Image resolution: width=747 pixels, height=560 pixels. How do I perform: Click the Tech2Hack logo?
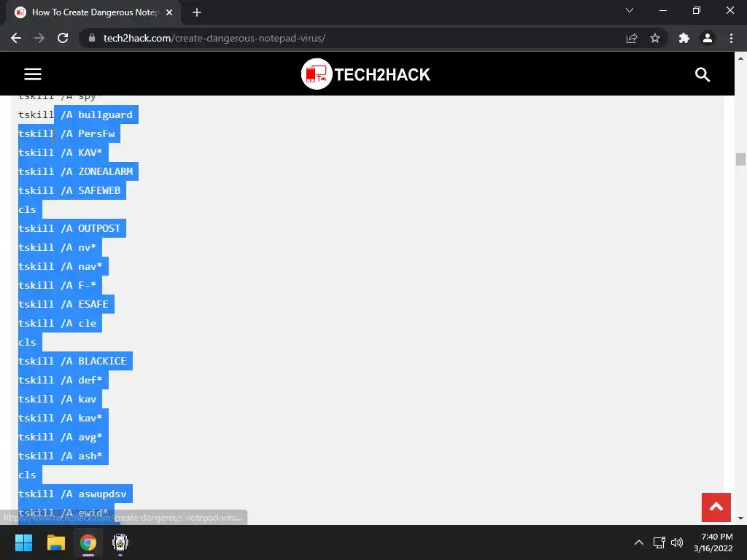tap(366, 74)
